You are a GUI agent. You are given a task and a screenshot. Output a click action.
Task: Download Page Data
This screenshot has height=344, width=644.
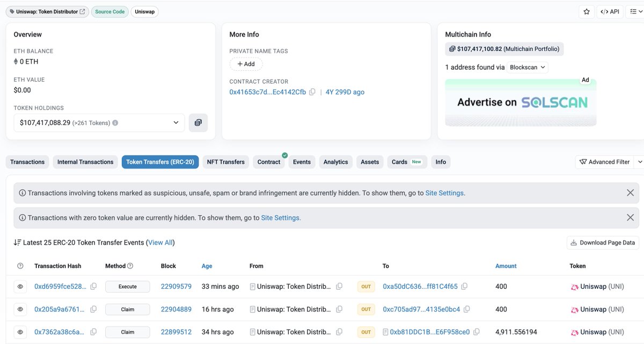(603, 243)
